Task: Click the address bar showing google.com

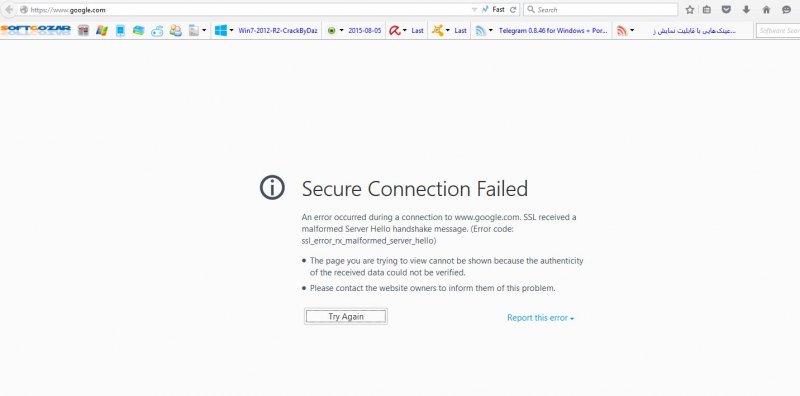Action: click(x=245, y=10)
